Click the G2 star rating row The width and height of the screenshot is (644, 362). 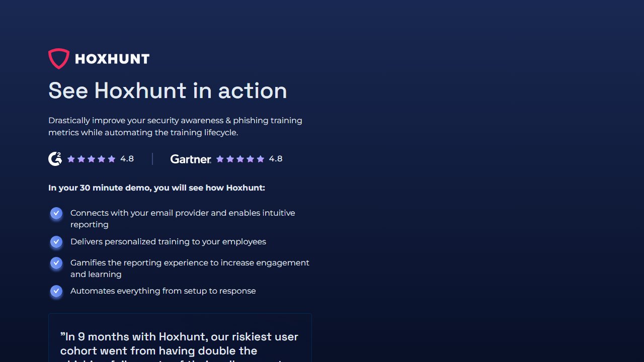[91, 159]
